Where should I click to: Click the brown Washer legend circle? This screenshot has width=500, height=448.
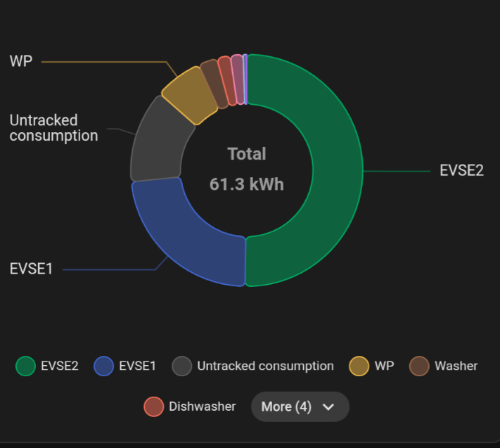pyautogui.click(x=420, y=366)
